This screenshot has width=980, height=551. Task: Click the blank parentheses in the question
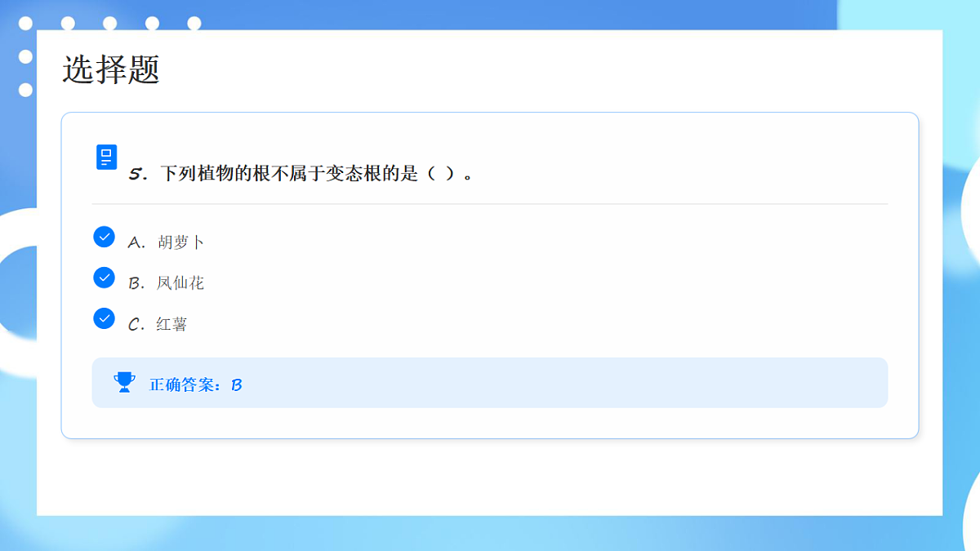point(442,174)
